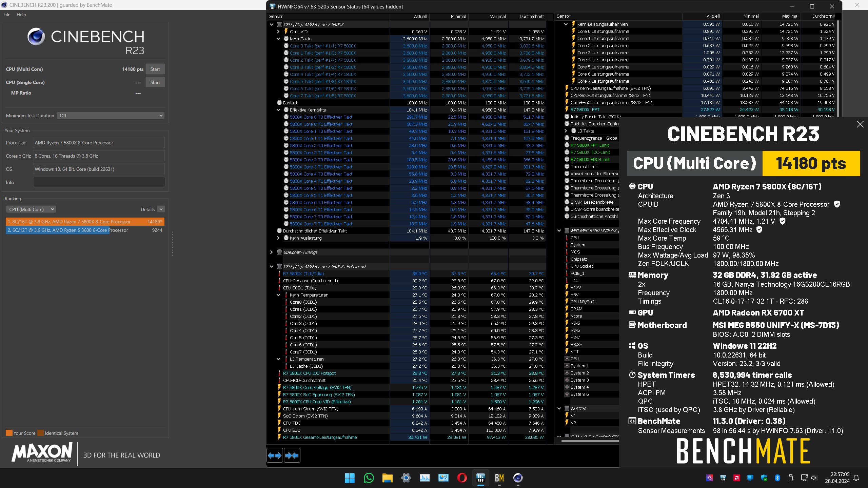Screen dimensions: 868x488
Task: Click the HWiNFO shrink columns arrows button
Action: (x=292, y=455)
